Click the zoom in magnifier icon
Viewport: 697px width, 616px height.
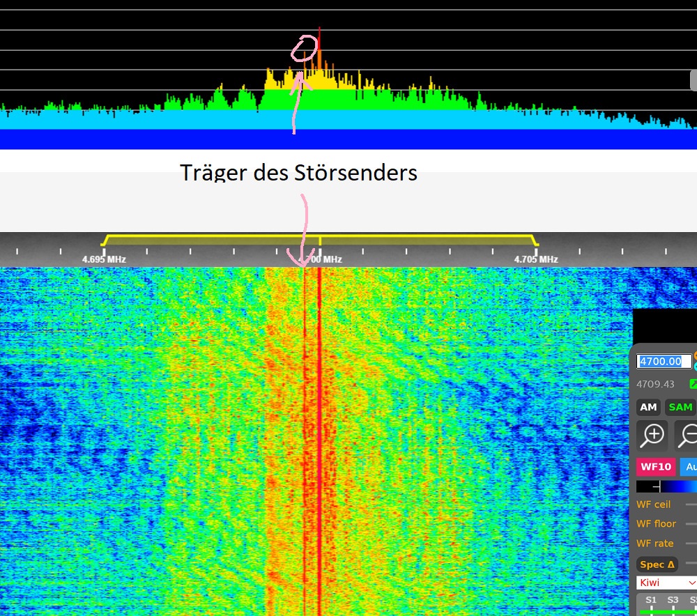[x=652, y=436]
